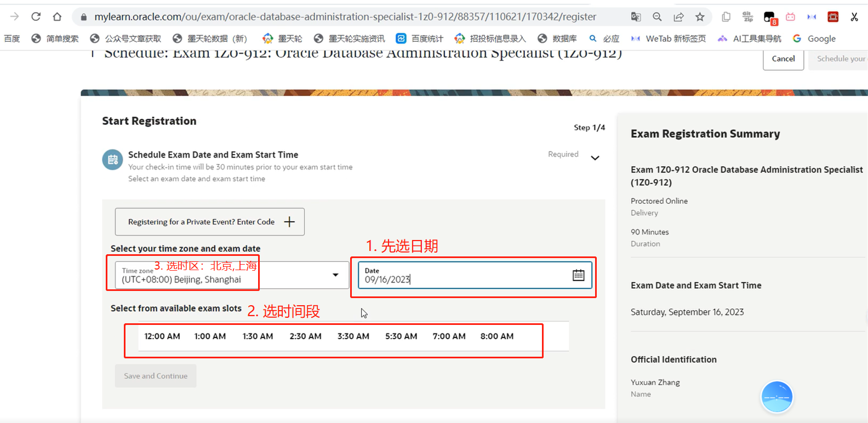868x423 pixels.
Task: Open the copy-pages extension icon
Action: tap(726, 17)
